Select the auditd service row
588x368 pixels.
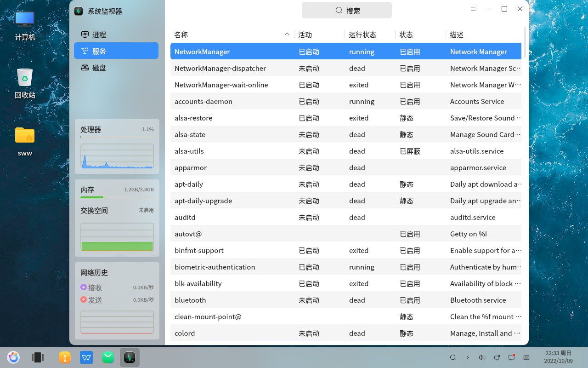(x=346, y=217)
